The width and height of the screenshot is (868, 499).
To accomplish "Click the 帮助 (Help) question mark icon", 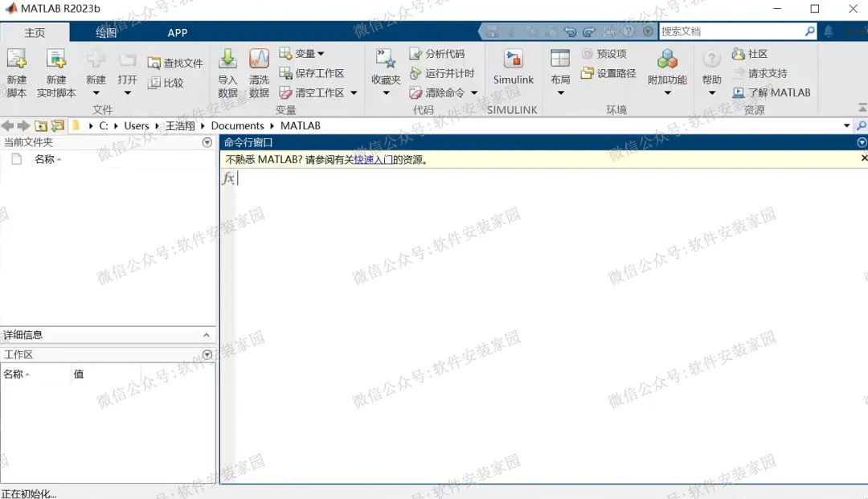I will pos(711,59).
